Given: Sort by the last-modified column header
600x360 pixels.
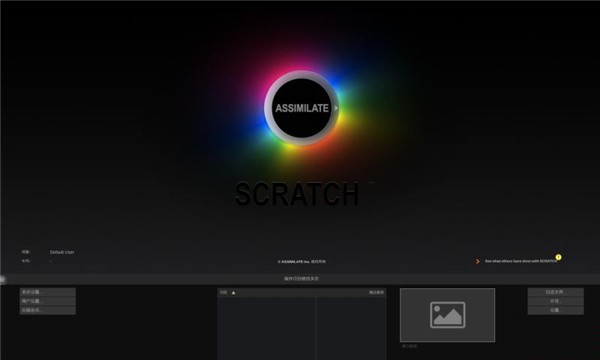Looking at the screenshot, I should (x=376, y=293).
